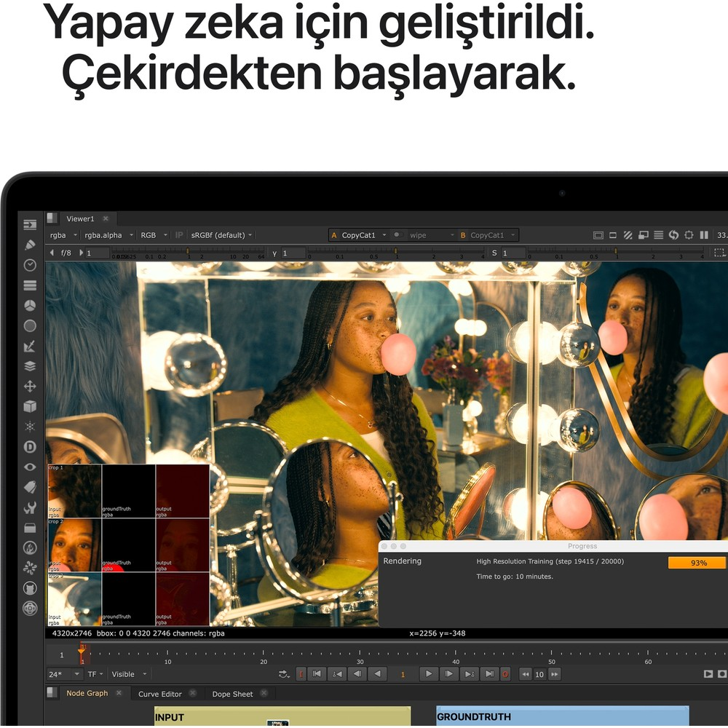Pause Viewer updates with the pause icon
The height and width of the screenshot is (728, 728).
(704, 235)
